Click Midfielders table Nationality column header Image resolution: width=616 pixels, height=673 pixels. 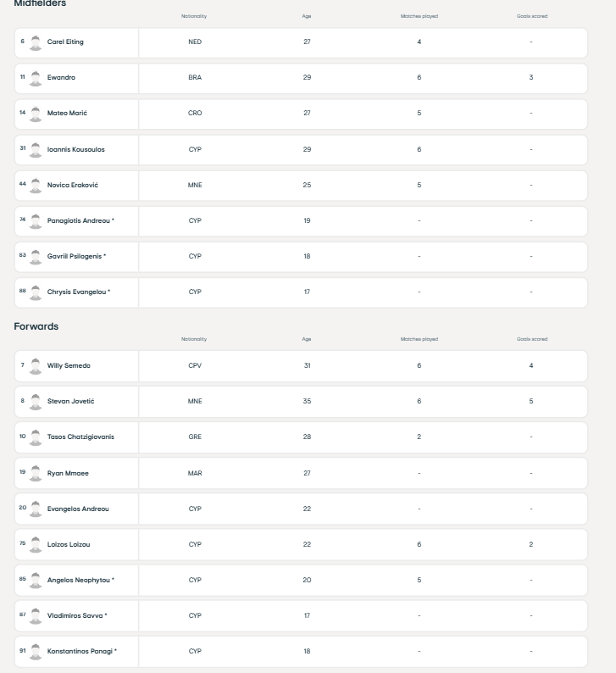(194, 16)
